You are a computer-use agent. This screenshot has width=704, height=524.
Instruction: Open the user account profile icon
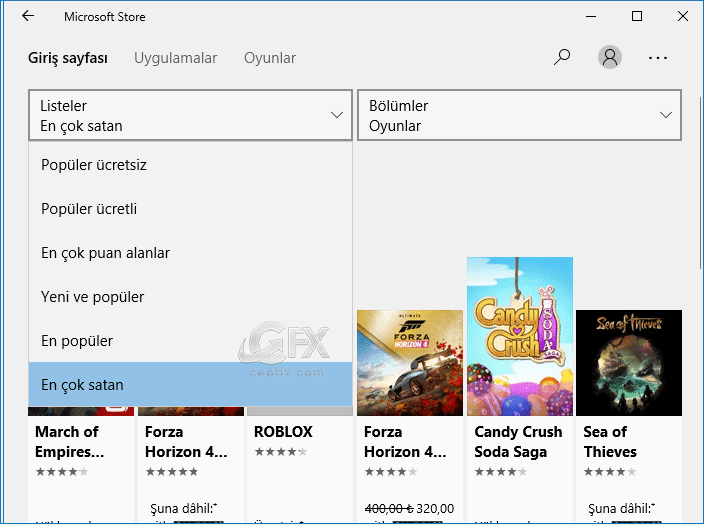tap(610, 57)
